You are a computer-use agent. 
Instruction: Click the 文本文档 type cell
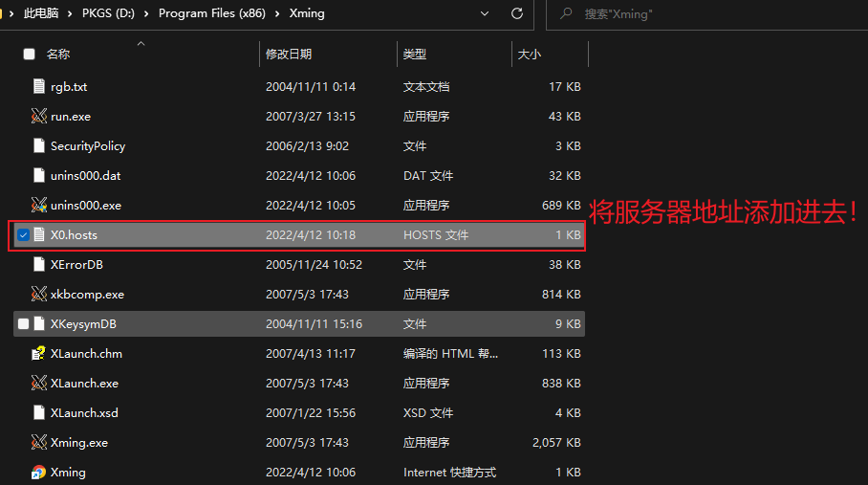426,86
